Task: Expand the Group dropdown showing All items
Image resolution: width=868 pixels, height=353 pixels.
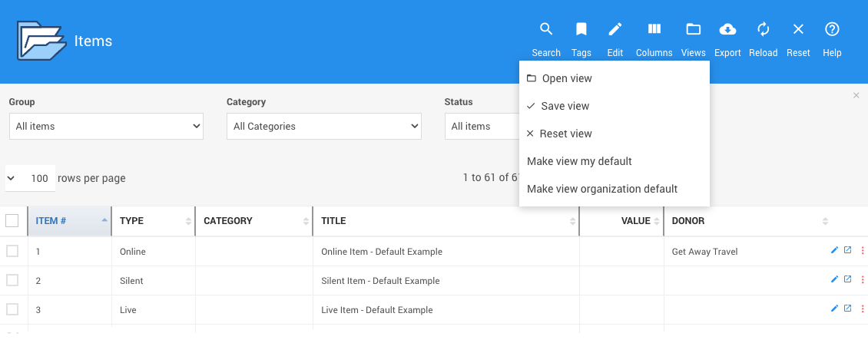Action: [x=106, y=127]
